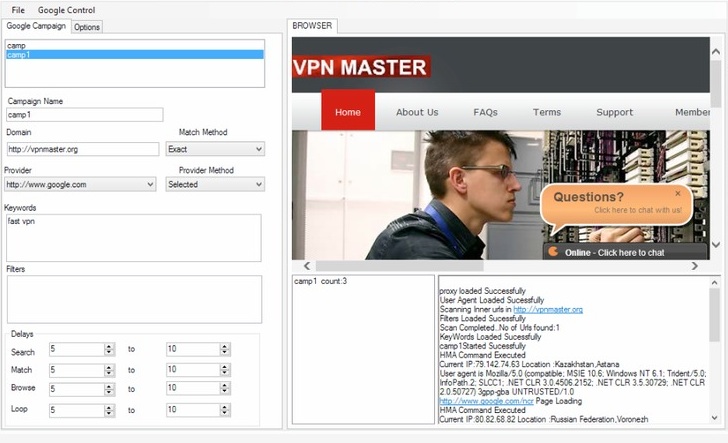Select the BROWSER tab
The height and width of the screenshot is (443, 728).
312,26
